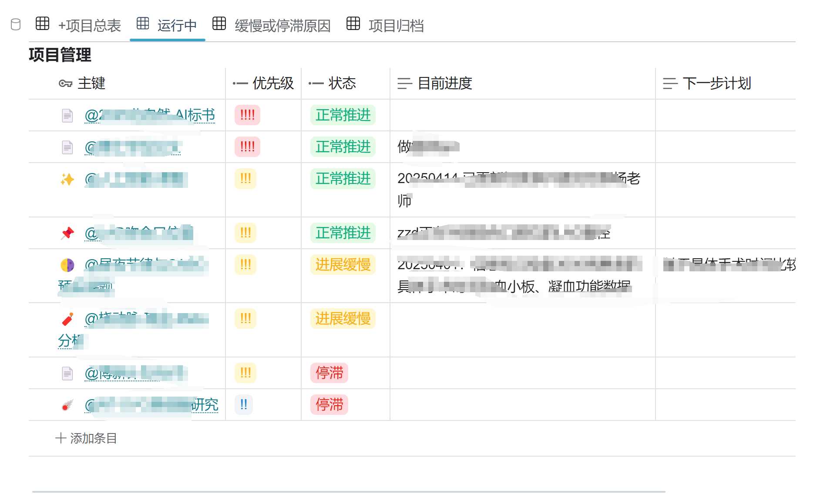This screenshot has width=817, height=504.
Task: Open the 下一步计划 column header
Action: [x=726, y=83]
